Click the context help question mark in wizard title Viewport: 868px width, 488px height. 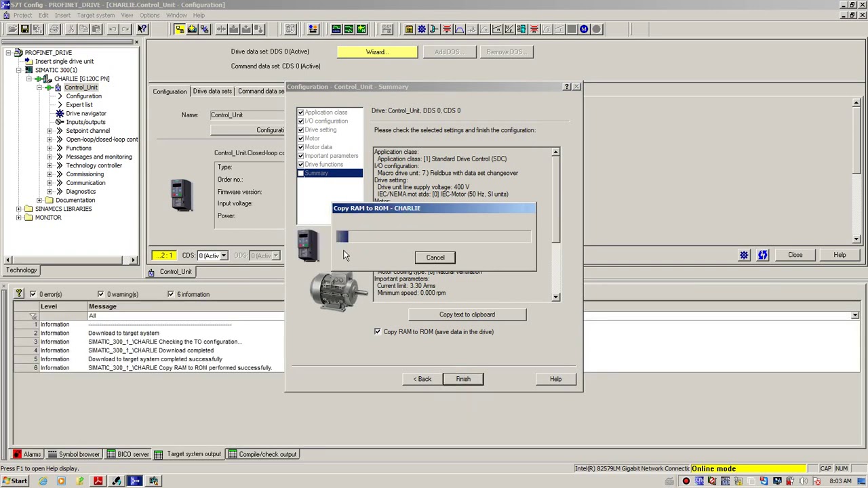[x=567, y=87]
